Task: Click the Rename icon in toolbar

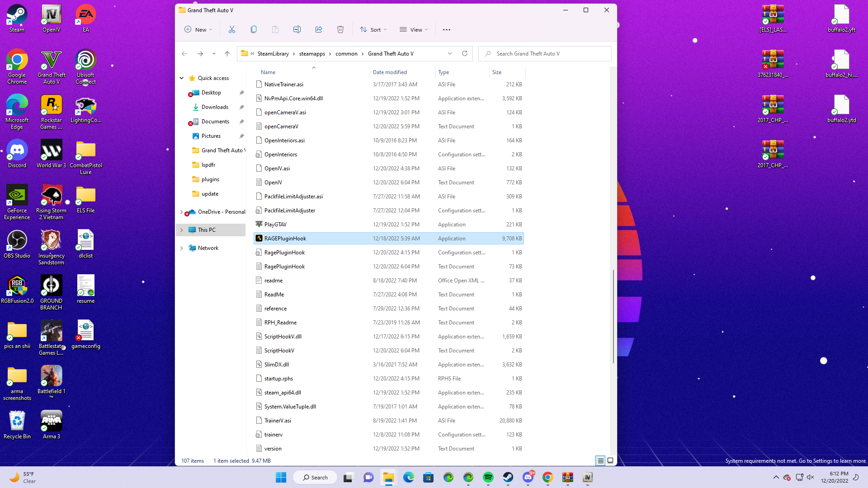Action: [x=297, y=30]
